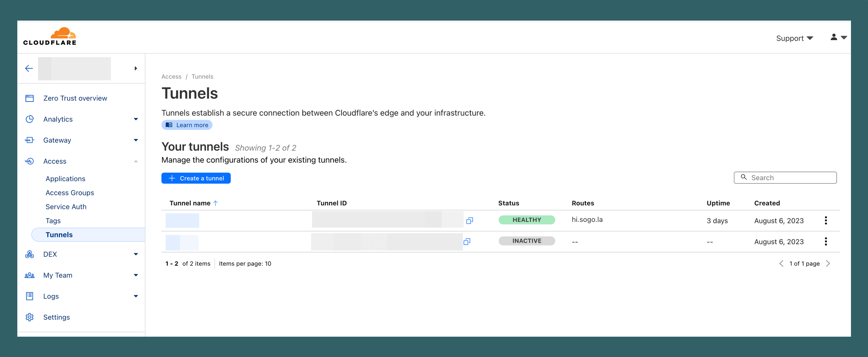Click the Cloudflare logo

click(x=50, y=36)
